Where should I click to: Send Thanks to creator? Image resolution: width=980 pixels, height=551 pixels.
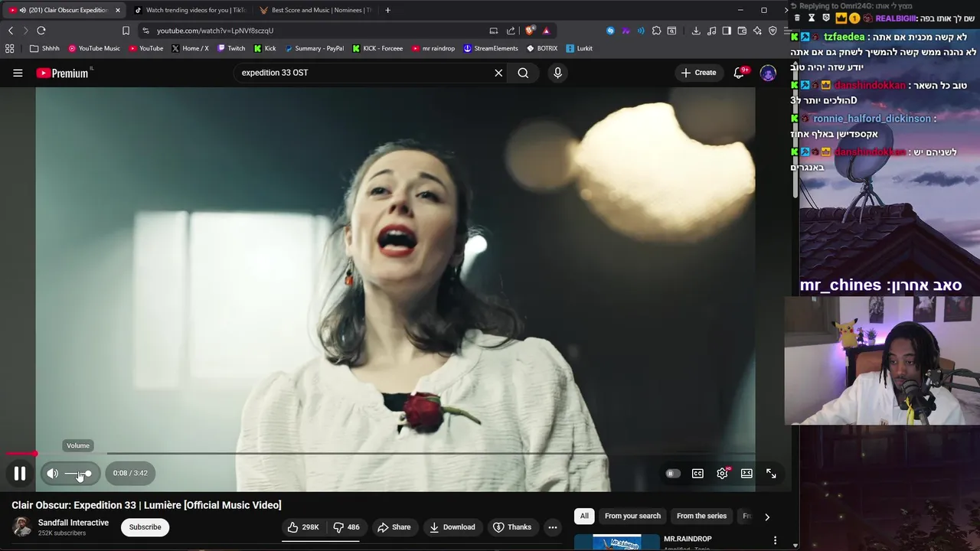point(511,527)
